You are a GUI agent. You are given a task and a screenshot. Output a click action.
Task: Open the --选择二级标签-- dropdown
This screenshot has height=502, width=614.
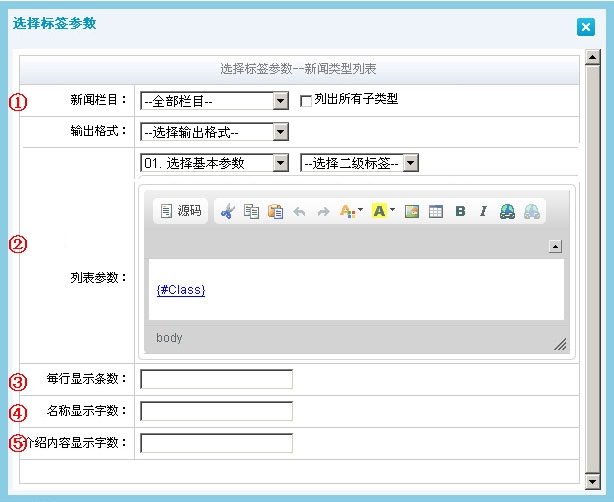click(x=359, y=163)
